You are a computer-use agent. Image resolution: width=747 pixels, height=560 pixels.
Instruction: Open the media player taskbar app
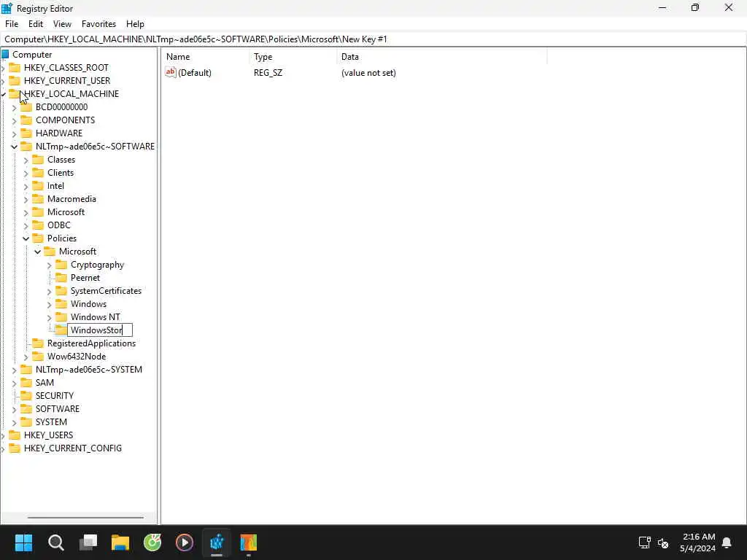tap(185, 542)
